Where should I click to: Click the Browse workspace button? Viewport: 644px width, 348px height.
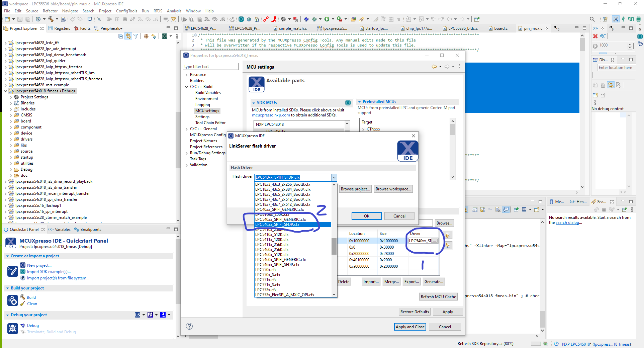point(393,189)
